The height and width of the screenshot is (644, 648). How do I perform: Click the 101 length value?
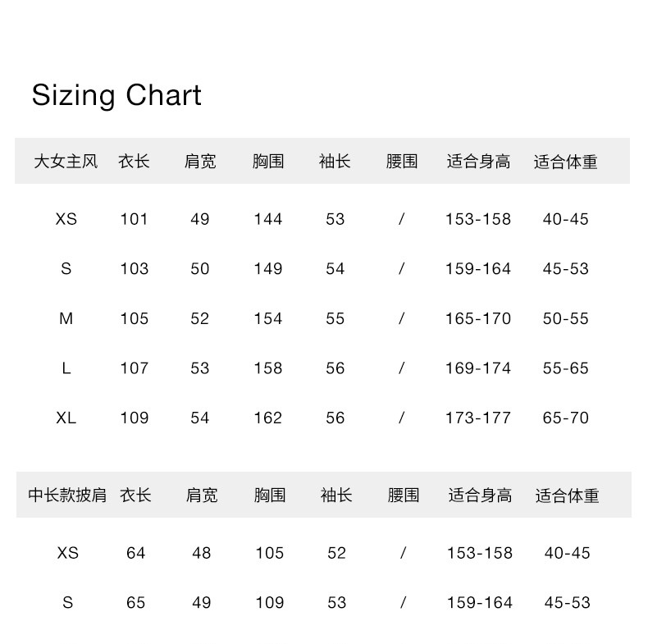(134, 219)
